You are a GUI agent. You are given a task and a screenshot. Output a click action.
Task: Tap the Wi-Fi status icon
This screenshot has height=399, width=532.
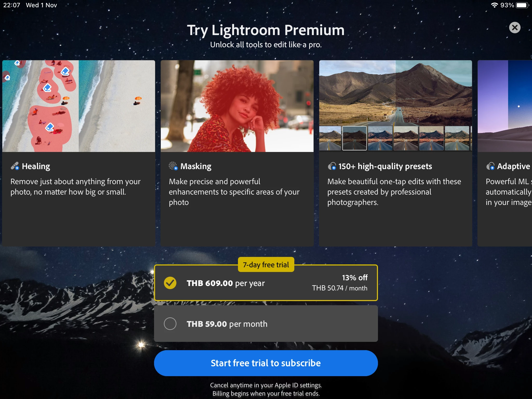click(494, 5)
